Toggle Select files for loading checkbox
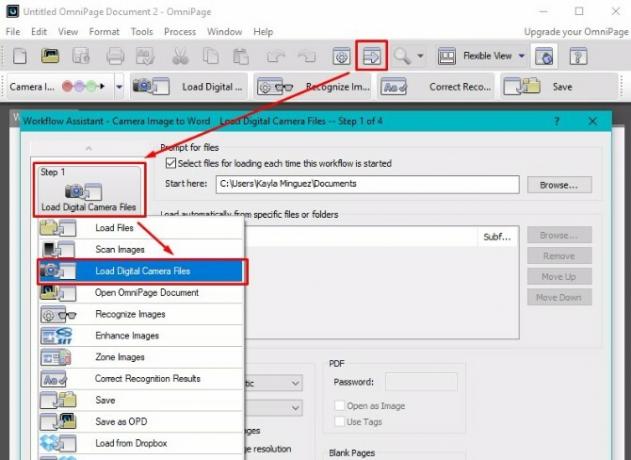 pos(171,163)
